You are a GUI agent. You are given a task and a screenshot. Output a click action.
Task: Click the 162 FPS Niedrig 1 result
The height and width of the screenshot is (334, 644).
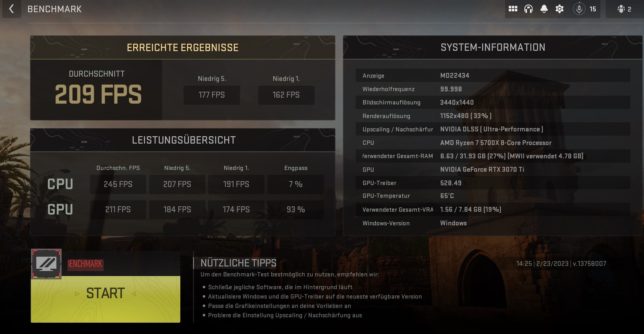(286, 95)
